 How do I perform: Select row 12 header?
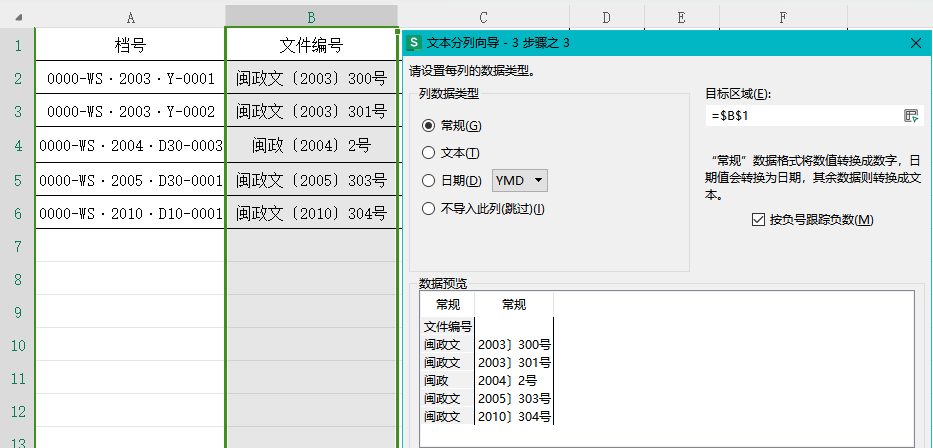click(x=18, y=411)
